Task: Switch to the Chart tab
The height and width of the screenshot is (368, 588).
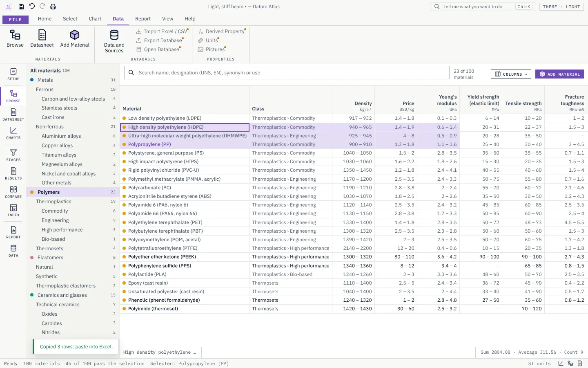Action: click(x=95, y=19)
